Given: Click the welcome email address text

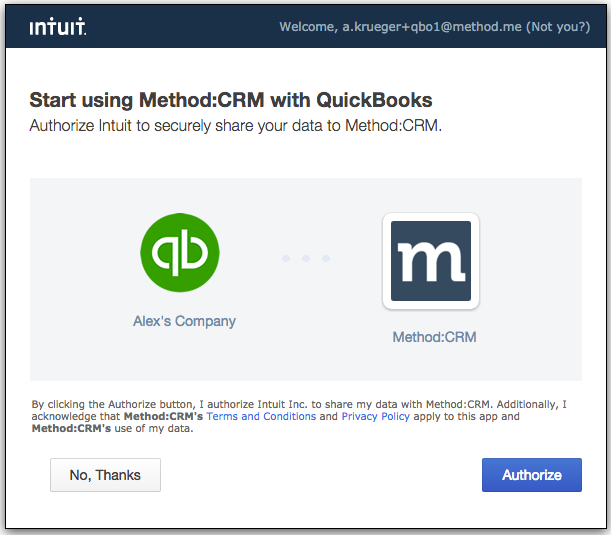Looking at the screenshot, I should pos(432,27).
